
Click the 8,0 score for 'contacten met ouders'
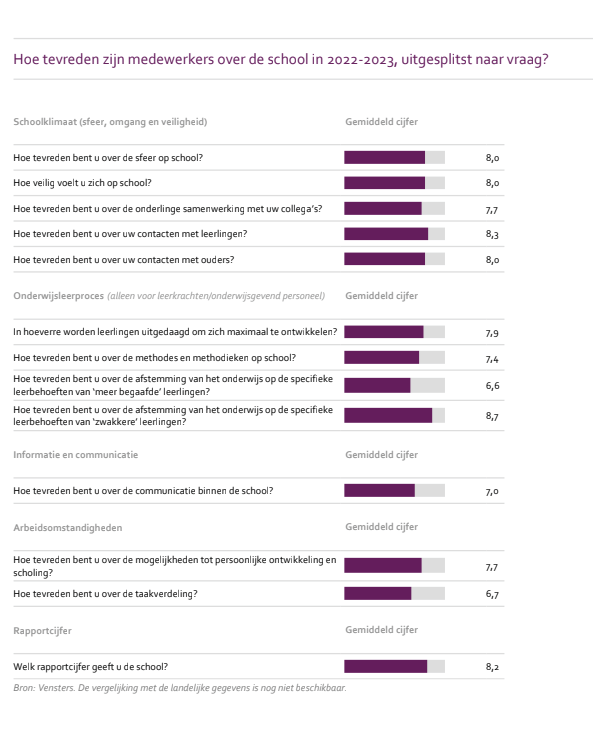pos(492,260)
